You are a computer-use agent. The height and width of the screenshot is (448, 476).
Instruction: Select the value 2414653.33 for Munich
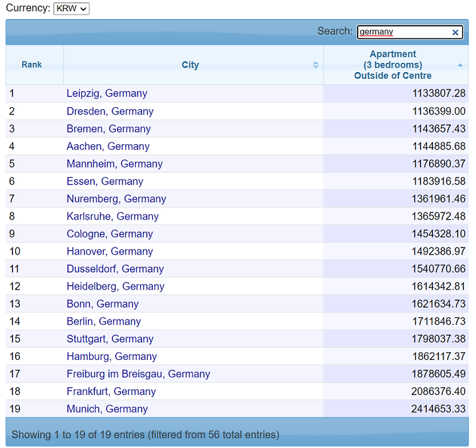click(438, 409)
